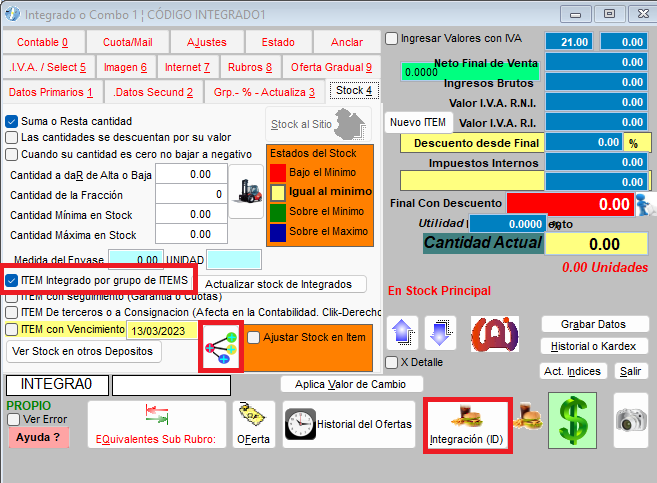Check the Ajustar Stock en Item box
Viewport: 657px width, 483px height.
click(253, 337)
